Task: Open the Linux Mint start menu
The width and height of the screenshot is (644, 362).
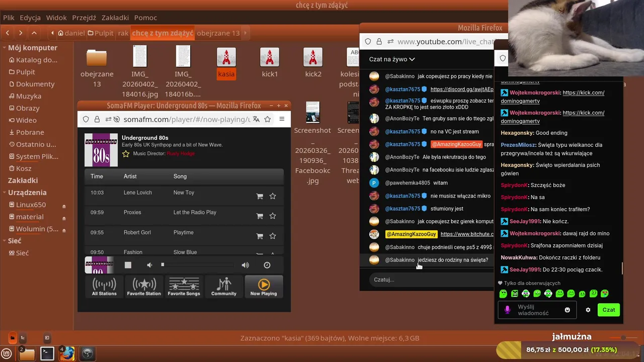Action: coord(7,353)
